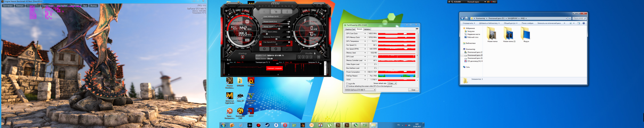
Task: Open the FurMark desktop shortcut
Action: click(x=251, y=82)
